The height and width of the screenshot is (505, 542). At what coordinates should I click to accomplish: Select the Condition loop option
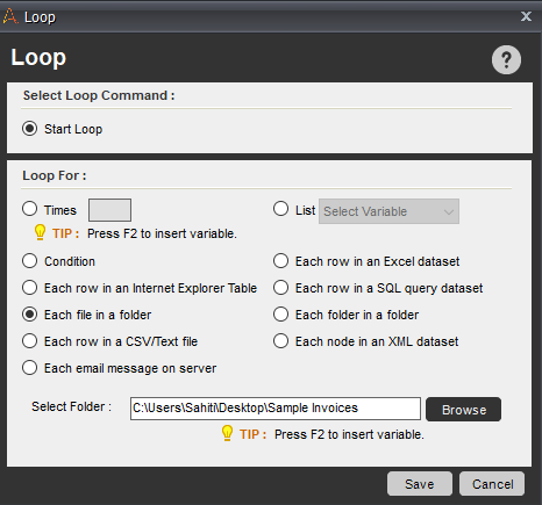point(30,261)
